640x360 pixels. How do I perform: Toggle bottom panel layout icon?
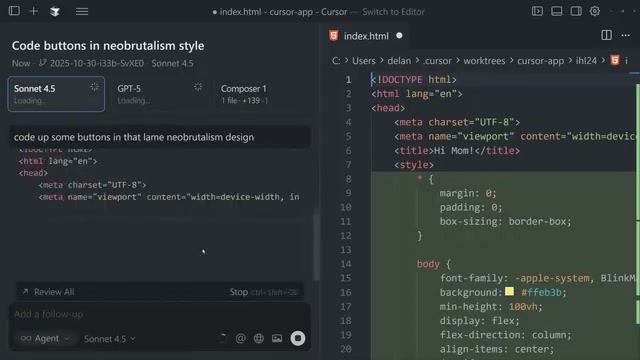[556, 11]
